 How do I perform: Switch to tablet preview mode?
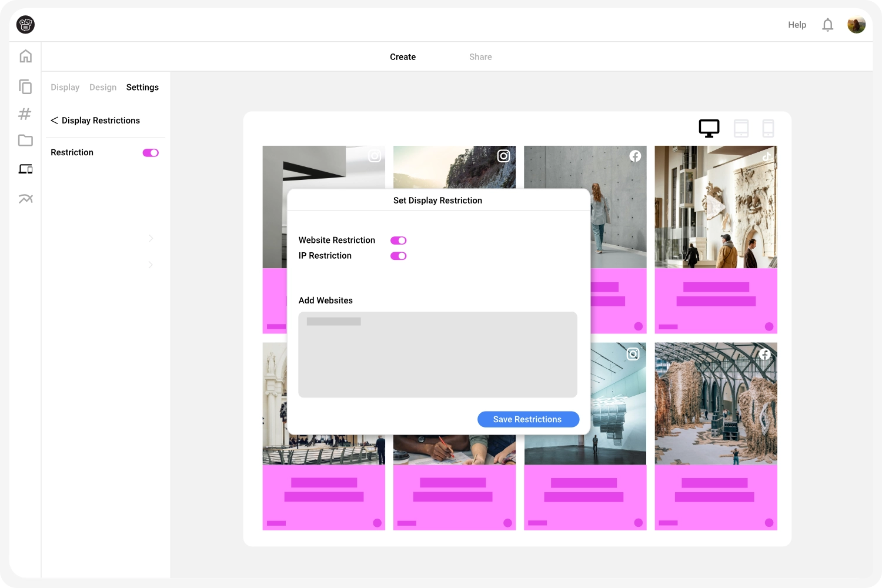point(741,128)
